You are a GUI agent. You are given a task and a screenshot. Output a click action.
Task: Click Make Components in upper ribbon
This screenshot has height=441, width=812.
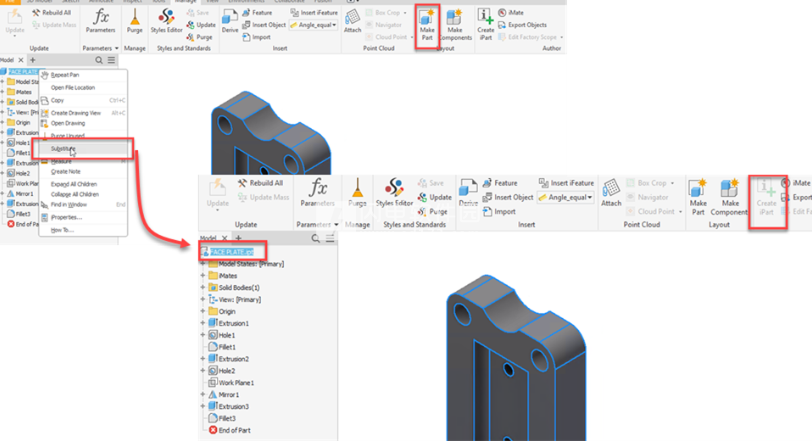[455, 26]
